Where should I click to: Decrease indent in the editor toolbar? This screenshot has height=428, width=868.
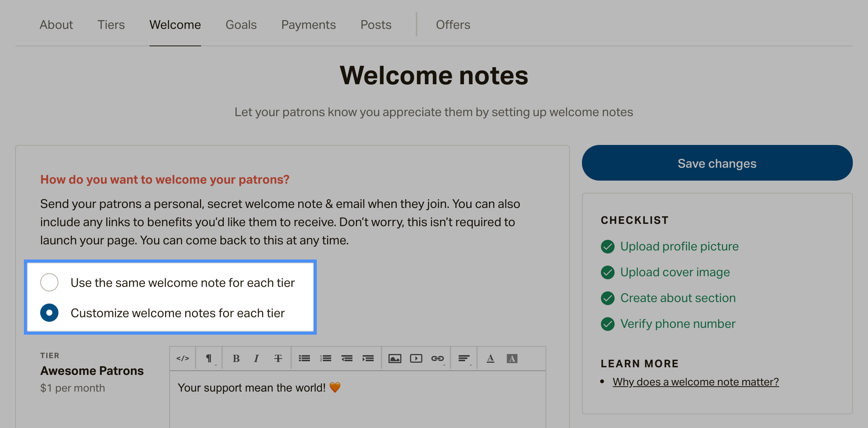coord(347,358)
